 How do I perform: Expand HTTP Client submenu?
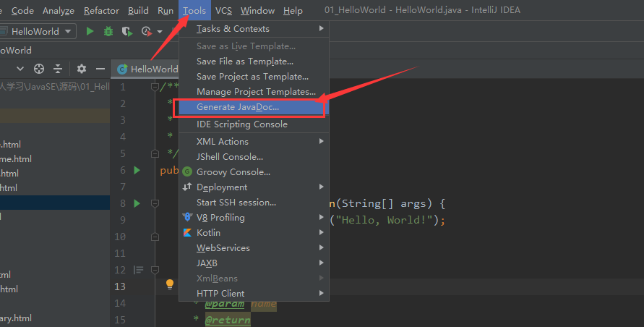pyautogui.click(x=254, y=294)
